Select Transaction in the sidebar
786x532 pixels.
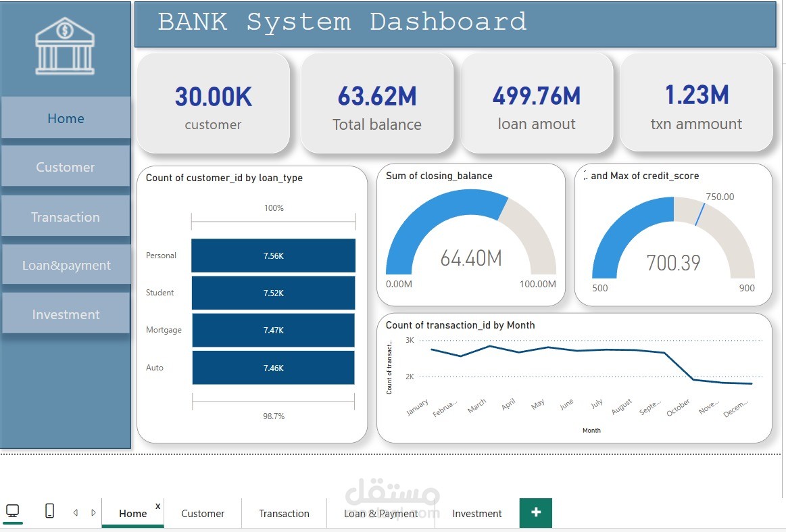pyautogui.click(x=66, y=216)
